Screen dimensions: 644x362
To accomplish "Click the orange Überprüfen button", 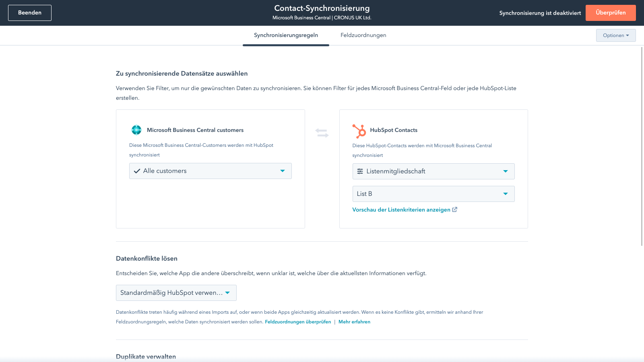I will click(x=610, y=13).
